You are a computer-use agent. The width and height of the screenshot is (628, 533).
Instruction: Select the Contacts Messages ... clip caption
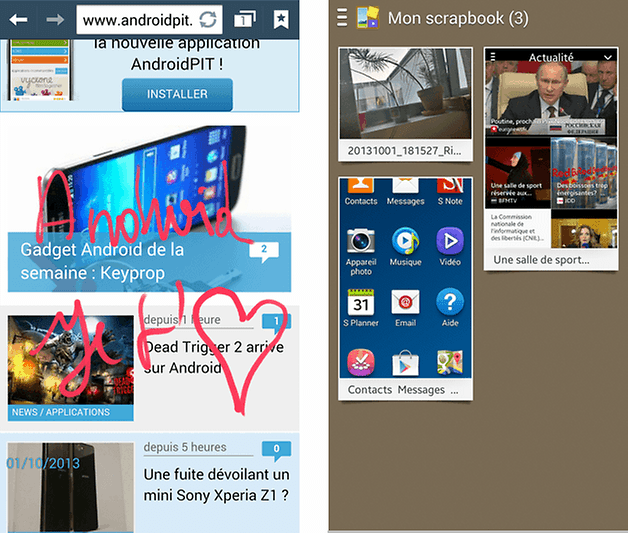click(x=403, y=390)
